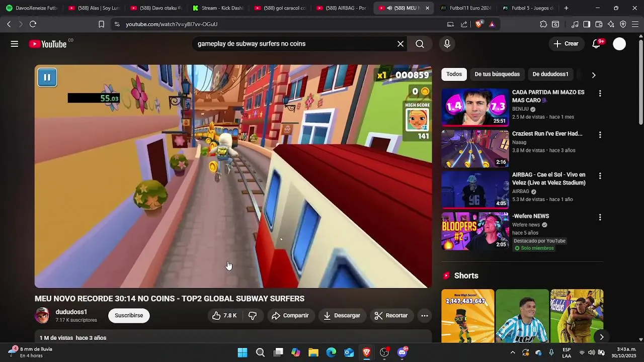
Task: Reload the current page
Action: (33, 24)
